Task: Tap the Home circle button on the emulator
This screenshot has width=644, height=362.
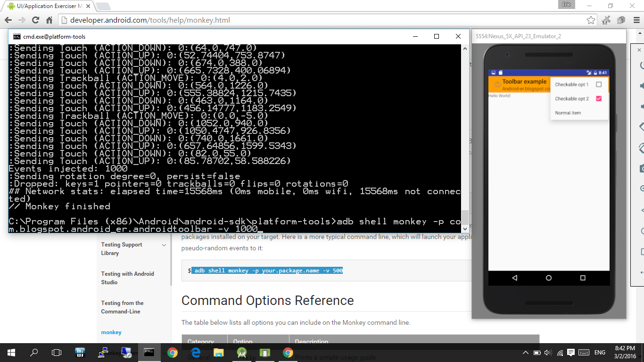Action: coord(548,278)
